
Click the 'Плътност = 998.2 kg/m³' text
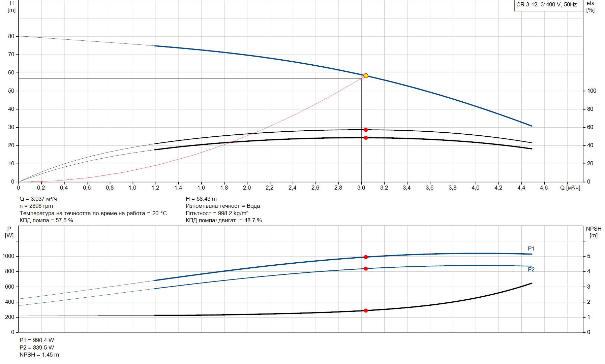[217, 213]
